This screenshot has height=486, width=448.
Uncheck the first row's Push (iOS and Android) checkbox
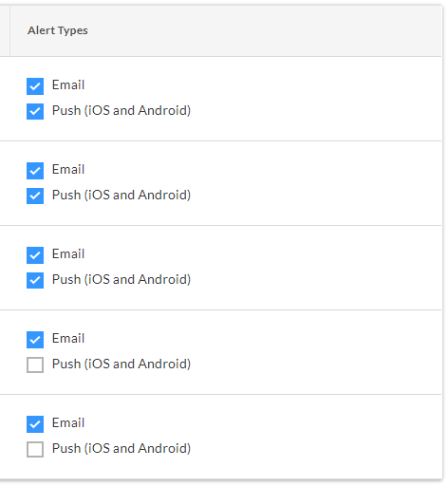click(35, 111)
